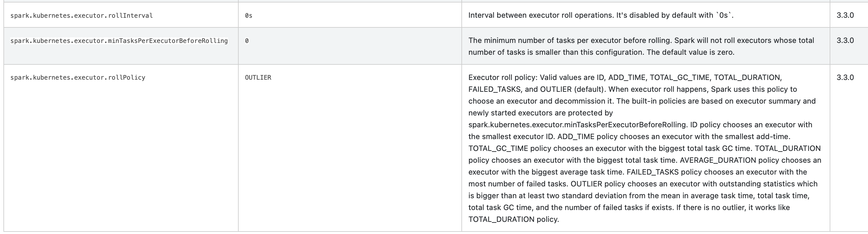Click the rollInterval description text
The image size is (868, 234).
tap(601, 15)
